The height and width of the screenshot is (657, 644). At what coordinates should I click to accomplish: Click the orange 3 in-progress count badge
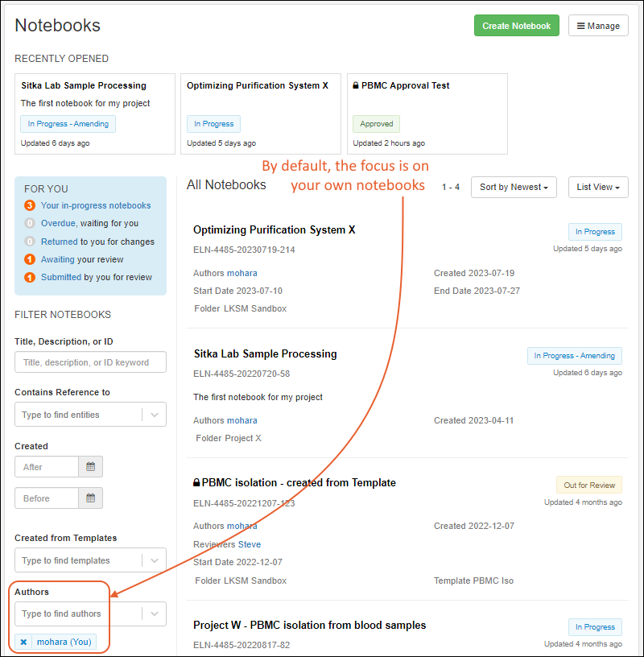coord(30,205)
